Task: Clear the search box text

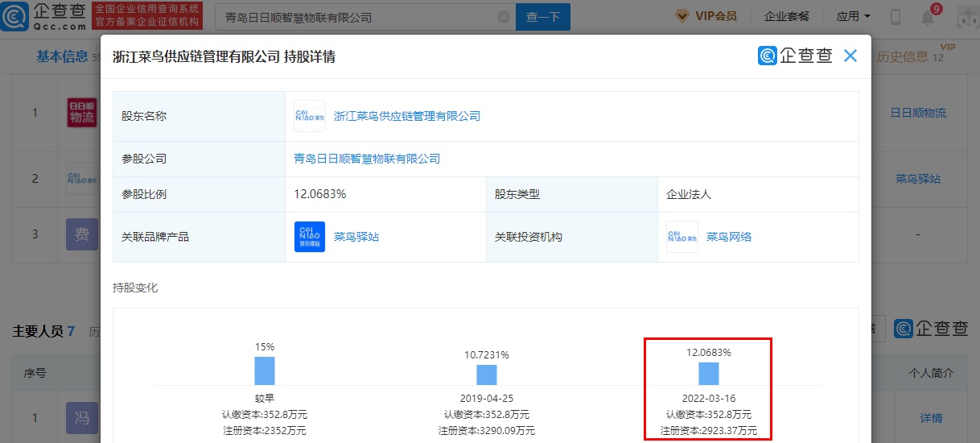Action: tap(503, 17)
